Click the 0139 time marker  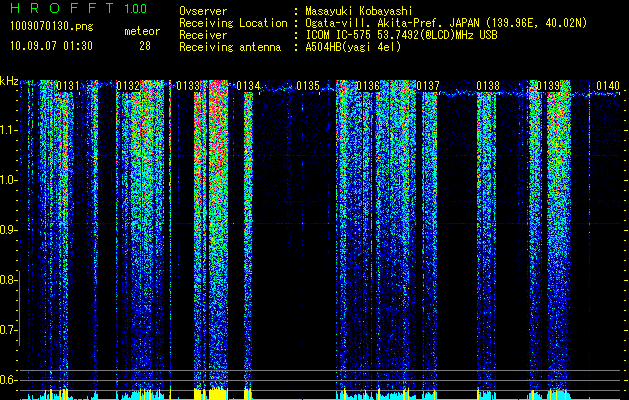[548, 86]
